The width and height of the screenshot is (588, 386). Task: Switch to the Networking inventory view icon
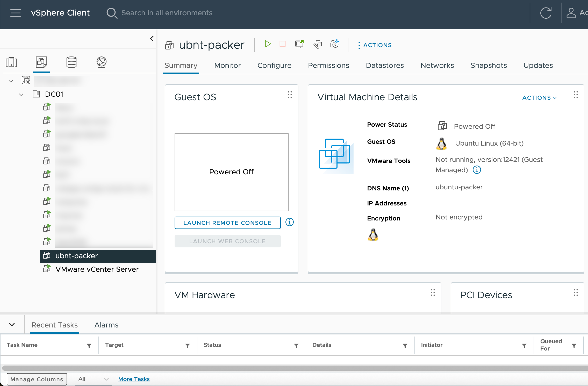tap(102, 62)
